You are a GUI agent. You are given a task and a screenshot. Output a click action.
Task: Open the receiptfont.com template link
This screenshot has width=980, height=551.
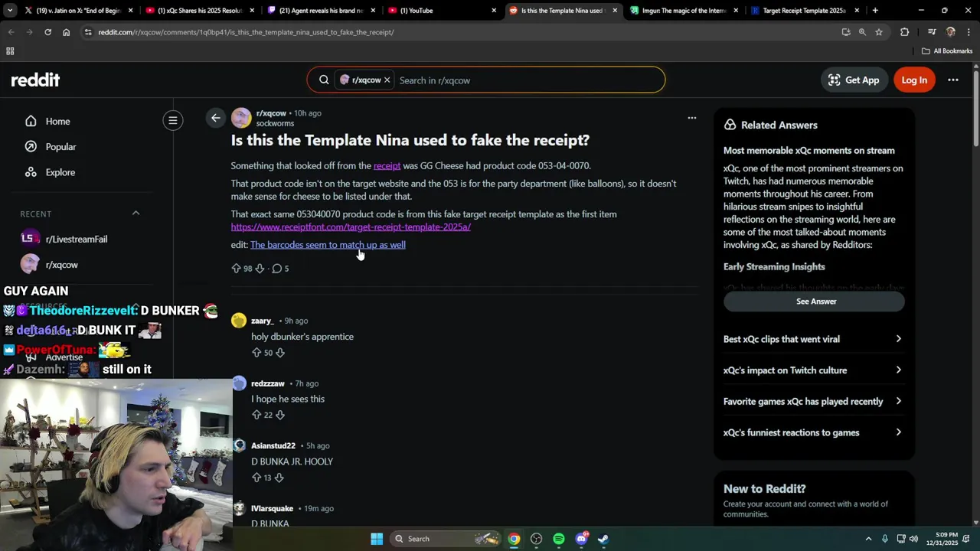pyautogui.click(x=351, y=227)
